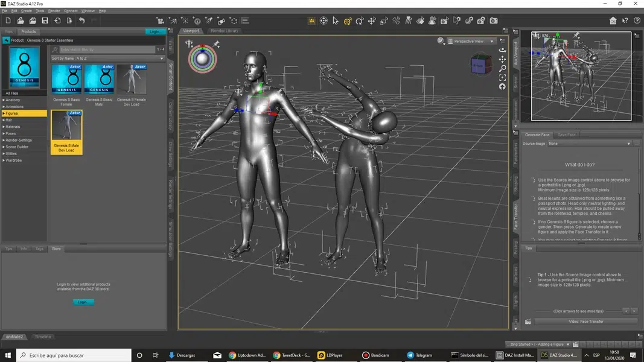This screenshot has width=644, height=362.
Task: Go back using the Product breadcrumb arrow
Action: [6, 40]
